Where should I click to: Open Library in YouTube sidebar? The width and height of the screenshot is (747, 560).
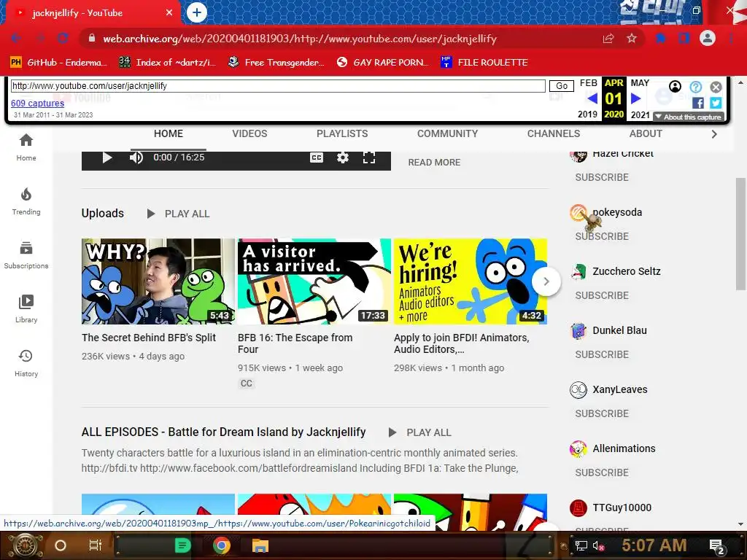(x=26, y=309)
